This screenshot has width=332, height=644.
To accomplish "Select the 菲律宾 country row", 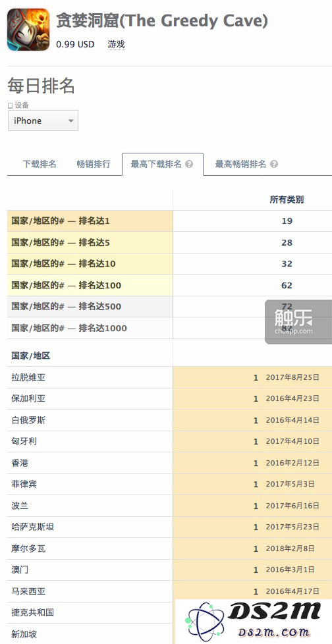I will (169, 484).
